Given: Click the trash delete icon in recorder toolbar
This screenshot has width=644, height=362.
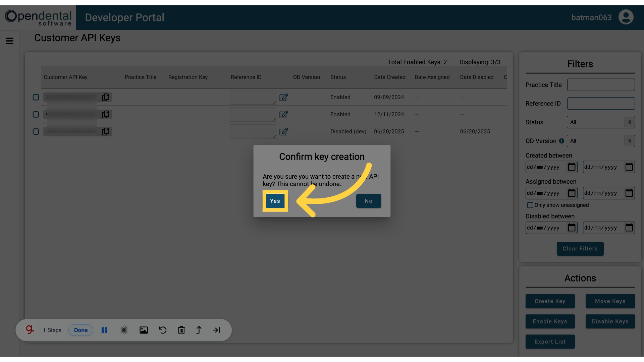Looking at the screenshot, I should click(181, 330).
